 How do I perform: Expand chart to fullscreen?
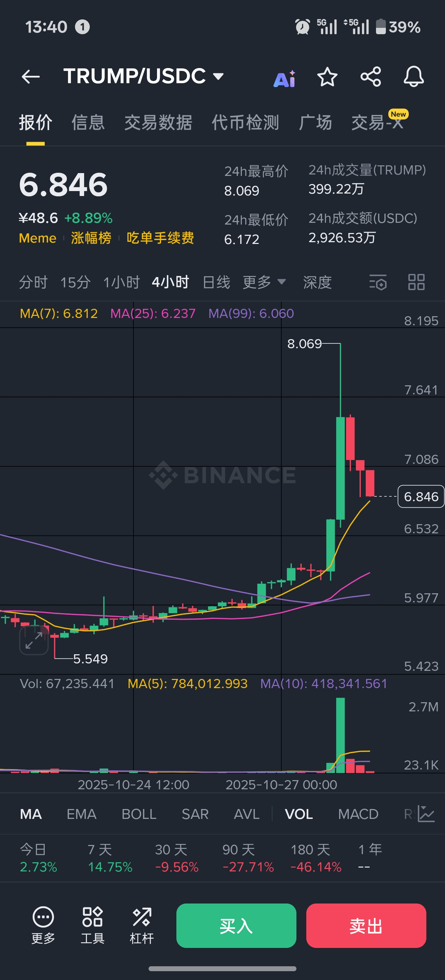(34, 640)
